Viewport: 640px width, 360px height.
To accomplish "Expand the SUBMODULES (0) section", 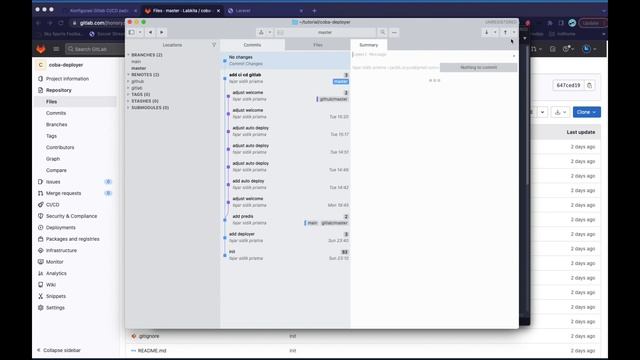I will click(129, 107).
